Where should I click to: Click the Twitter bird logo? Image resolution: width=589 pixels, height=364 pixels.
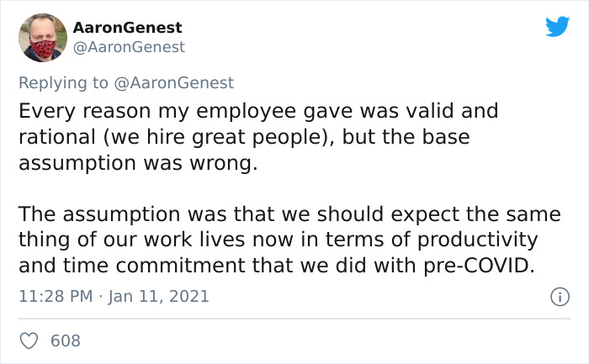coord(557,26)
